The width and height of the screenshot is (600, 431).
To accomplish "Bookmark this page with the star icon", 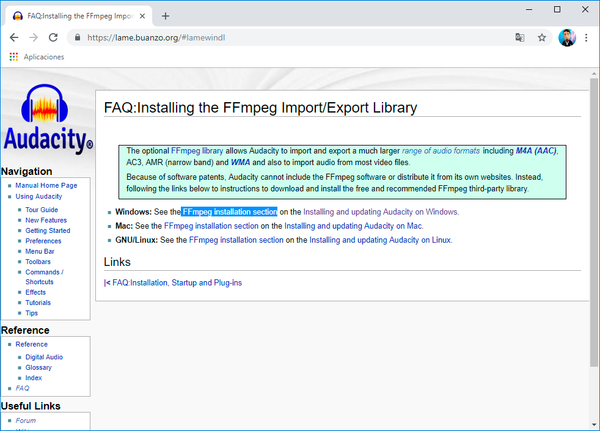I will 541,38.
